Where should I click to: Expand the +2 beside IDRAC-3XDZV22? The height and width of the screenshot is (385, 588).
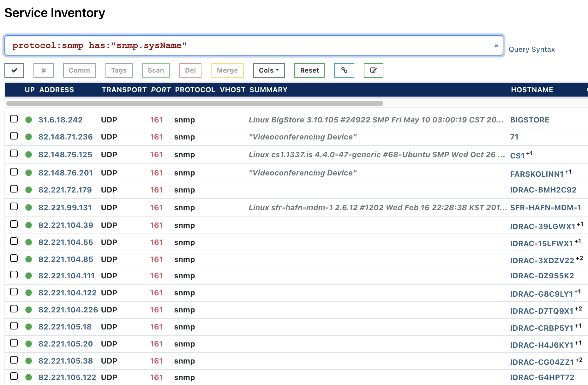coord(580,258)
